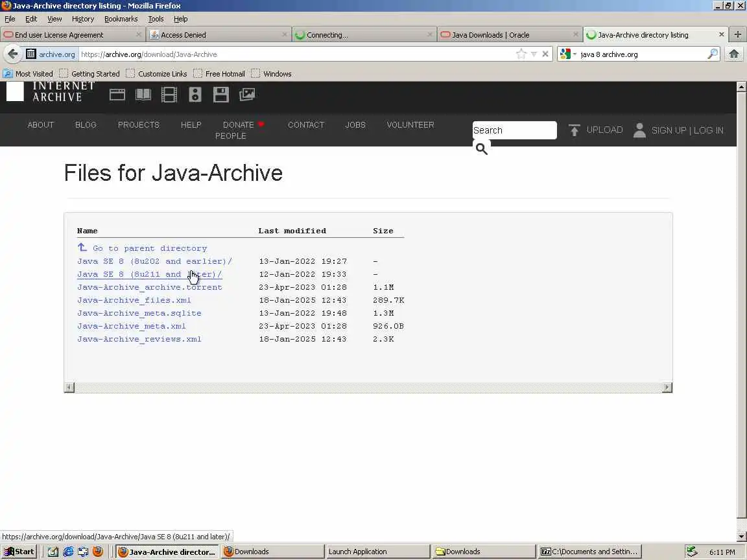Switch to the End user License Agreement tab

(x=73, y=35)
